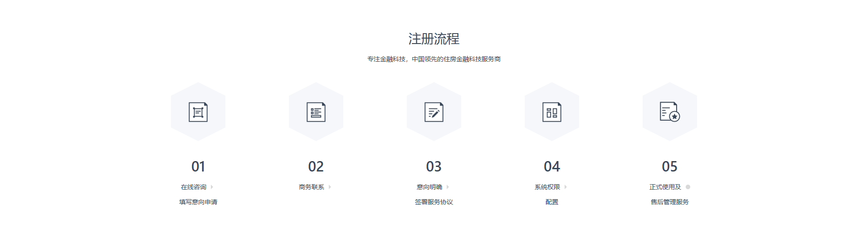Click the 配置 text under step 04
The image size is (868, 245).
[x=552, y=202]
